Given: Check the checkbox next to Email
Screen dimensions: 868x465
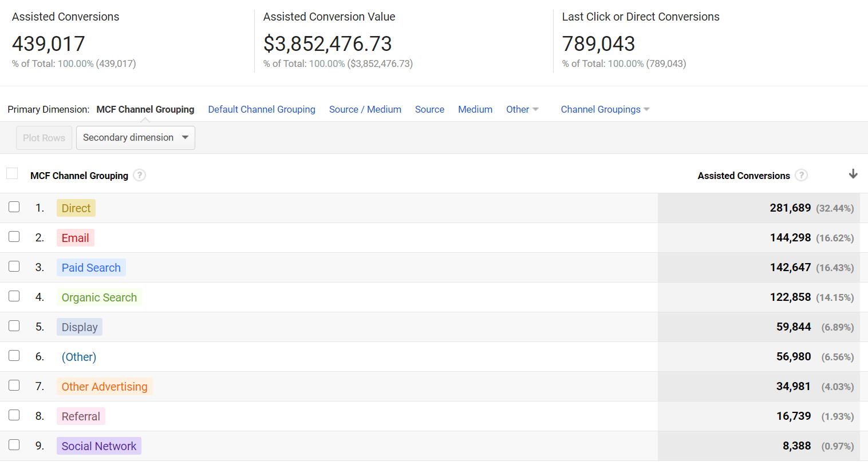Looking at the screenshot, I should coord(14,236).
